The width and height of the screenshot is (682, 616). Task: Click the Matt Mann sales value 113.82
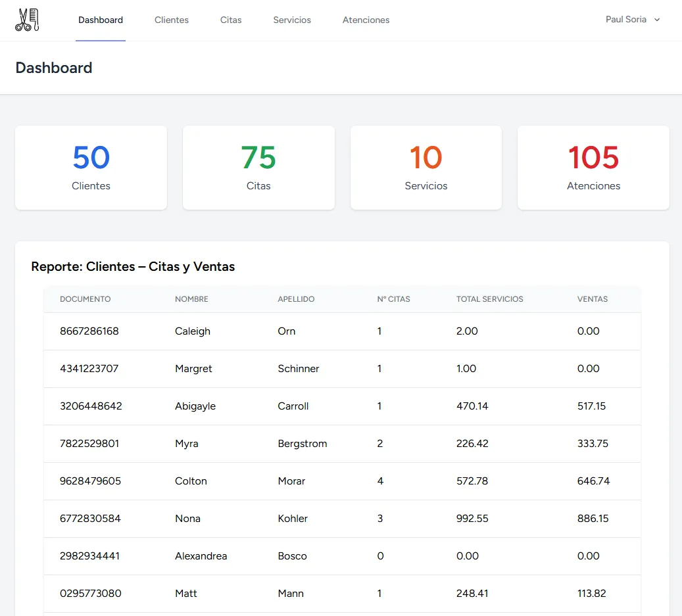pyautogui.click(x=591, y=594)
